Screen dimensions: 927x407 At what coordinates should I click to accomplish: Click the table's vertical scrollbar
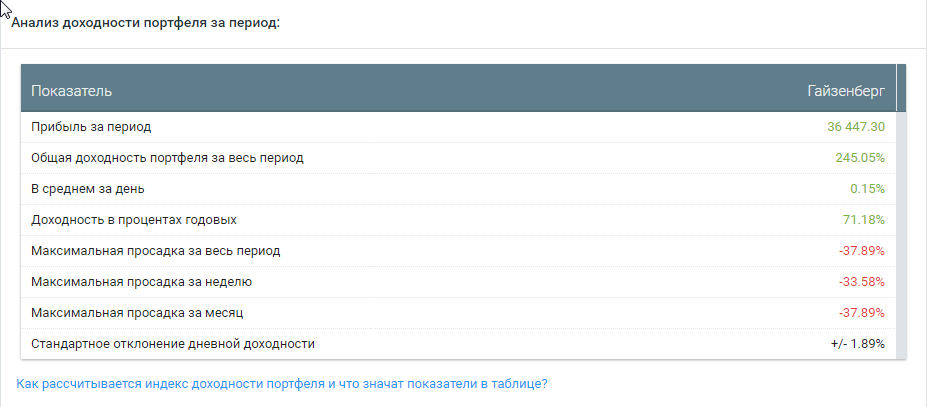(901, 211)
